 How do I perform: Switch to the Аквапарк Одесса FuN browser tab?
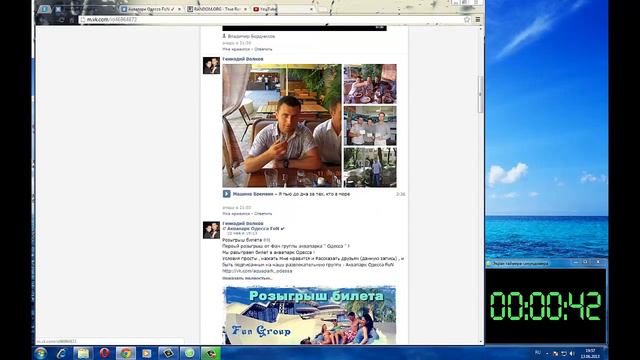[x=151, y=9]
